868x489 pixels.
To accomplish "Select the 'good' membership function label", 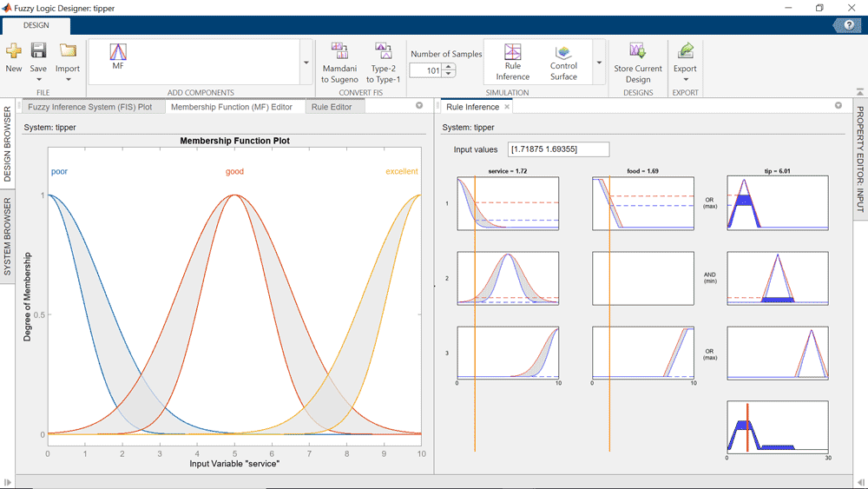I will (x=234, y=171).
